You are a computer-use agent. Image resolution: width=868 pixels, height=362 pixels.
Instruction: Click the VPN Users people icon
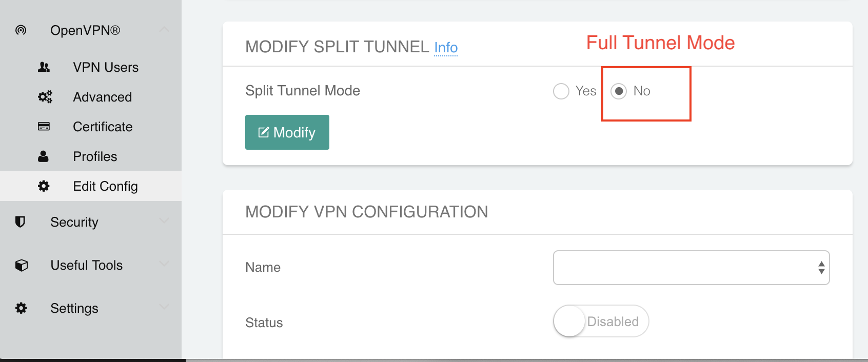click(44, 67)
